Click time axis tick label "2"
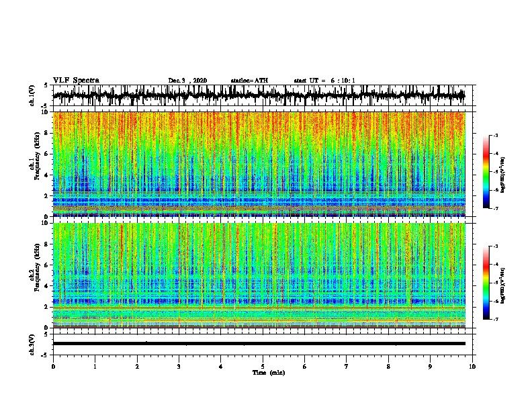Image resolution: width=532 pixels, height=411 pixels. click(x=137, y=367)
